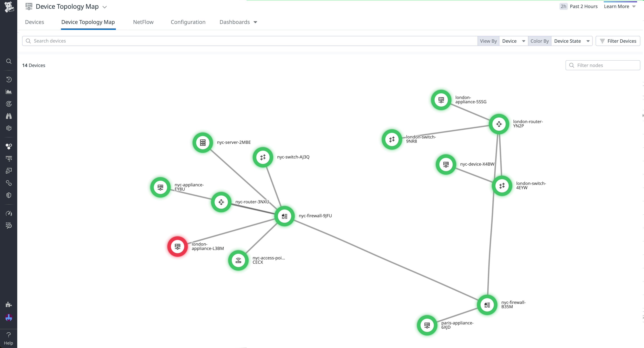Open the search magnifier in the sidebar
The width and height of the screenshot is (644, 348).
tap(9, 61)
